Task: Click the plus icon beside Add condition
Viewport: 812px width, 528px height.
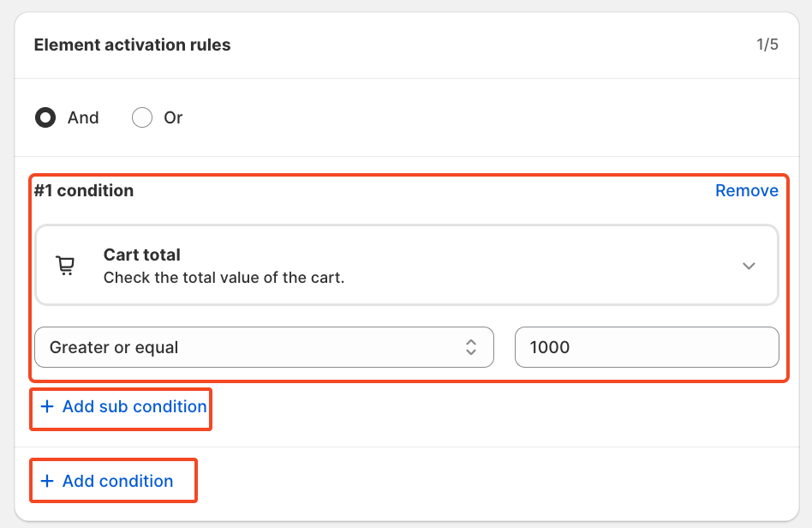Action: click(47, 482)
